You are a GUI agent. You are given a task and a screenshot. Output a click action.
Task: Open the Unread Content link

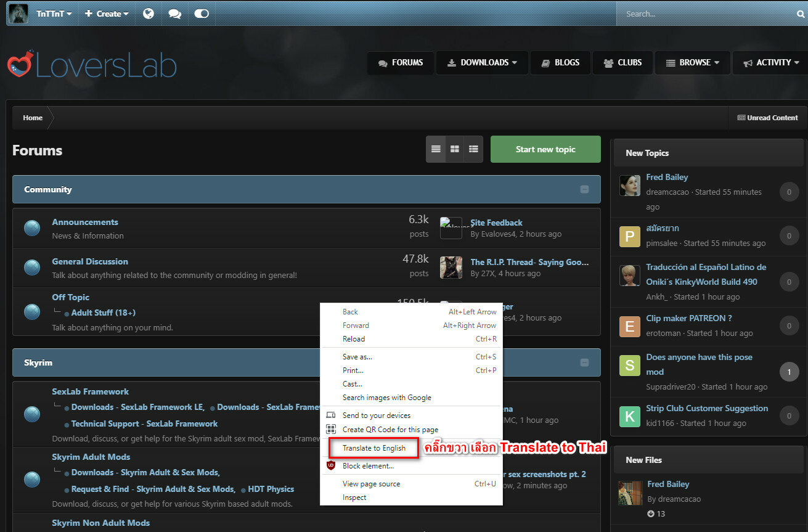767,118
